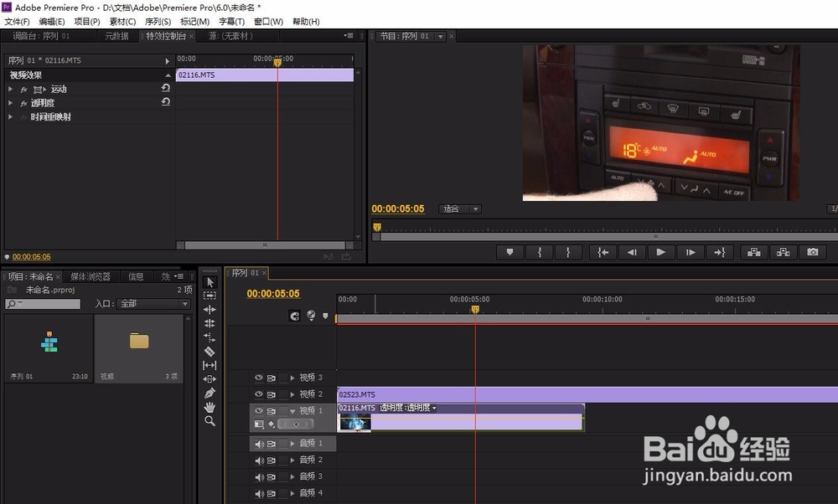Mute 音频 2 track speaker
This screenshot has width=838, height=504.
click(259, 460)
